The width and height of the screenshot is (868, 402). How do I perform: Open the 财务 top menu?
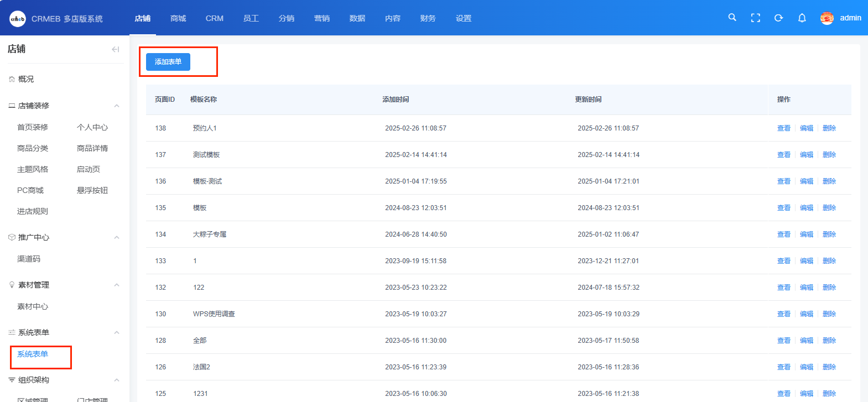point(428,18)
